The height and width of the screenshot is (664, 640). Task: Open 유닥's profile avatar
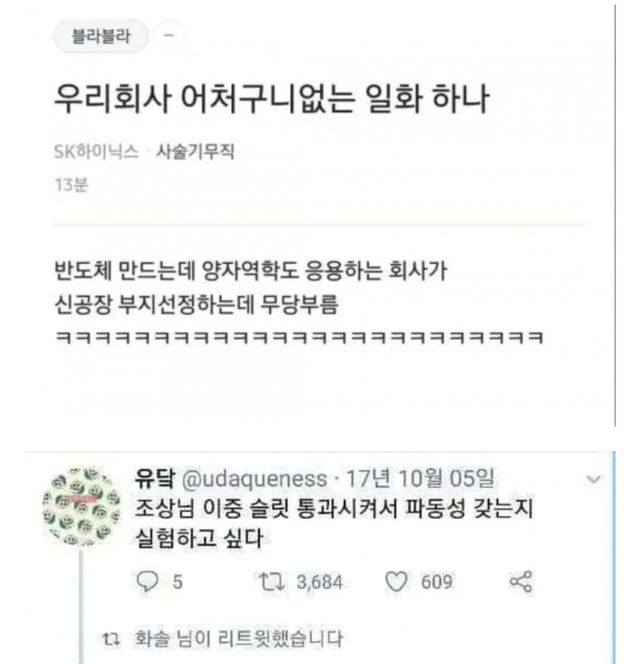[x=82, y=506]
